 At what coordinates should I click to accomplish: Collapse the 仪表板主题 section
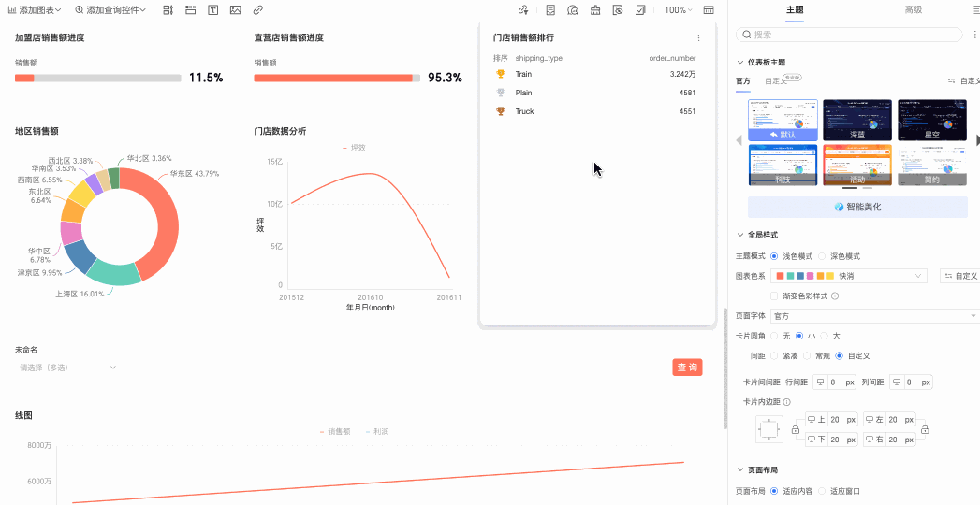[742, 63]
